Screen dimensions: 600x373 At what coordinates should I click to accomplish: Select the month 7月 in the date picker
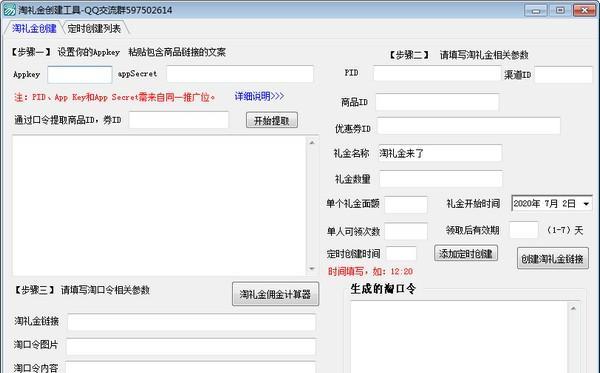[551, 204]
